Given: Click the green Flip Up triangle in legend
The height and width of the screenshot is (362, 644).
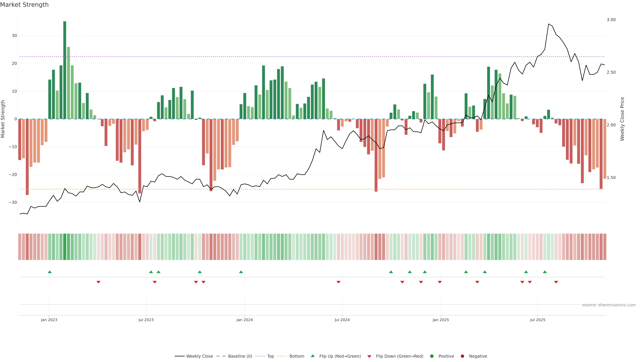Looking at the screenshot, I should (312, 356).
